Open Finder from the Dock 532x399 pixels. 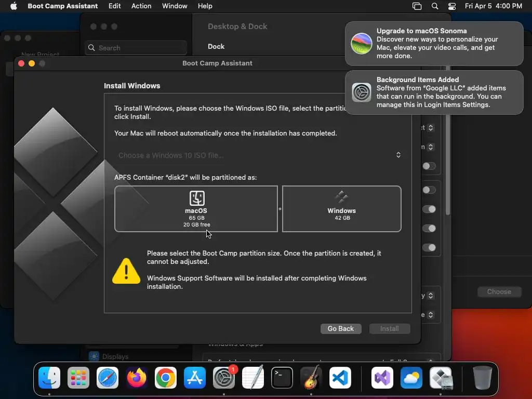point(49,378)
